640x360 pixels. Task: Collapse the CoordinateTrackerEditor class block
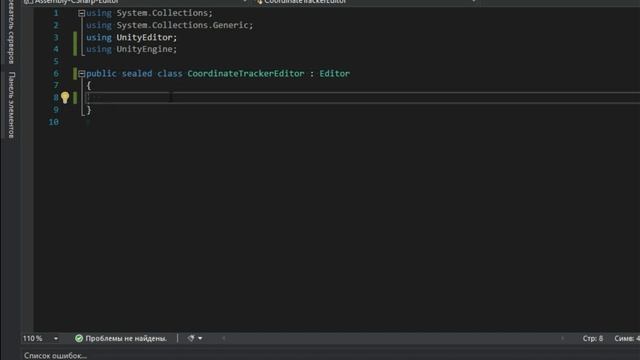point(81,73)
